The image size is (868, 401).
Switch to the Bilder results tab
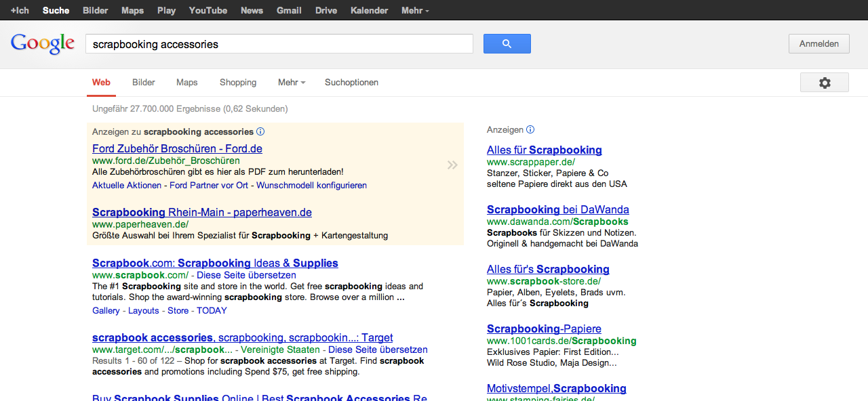(x=144, y=83)
